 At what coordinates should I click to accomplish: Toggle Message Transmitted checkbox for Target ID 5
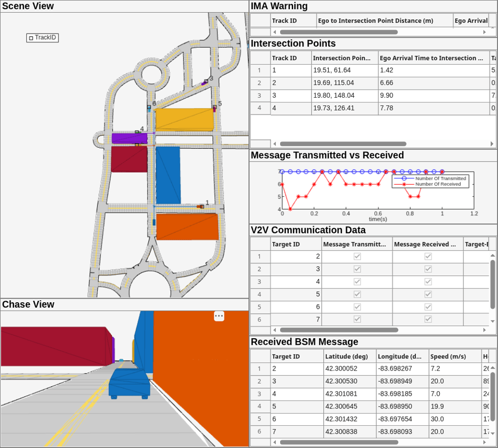(x=357, y=294)
